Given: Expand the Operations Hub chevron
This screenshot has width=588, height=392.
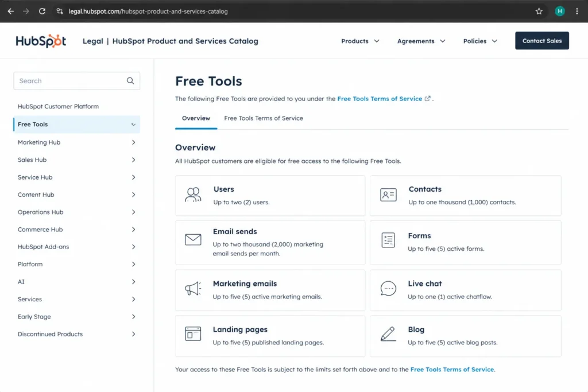Looking at the screenshot, I should 133,212.
